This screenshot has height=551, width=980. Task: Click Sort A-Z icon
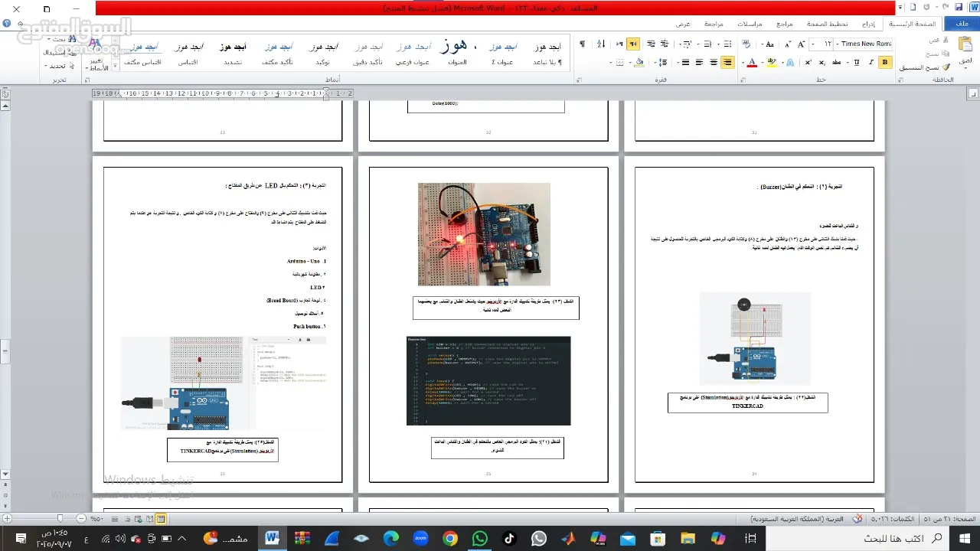pyautogui.click(x=601, y=44)
